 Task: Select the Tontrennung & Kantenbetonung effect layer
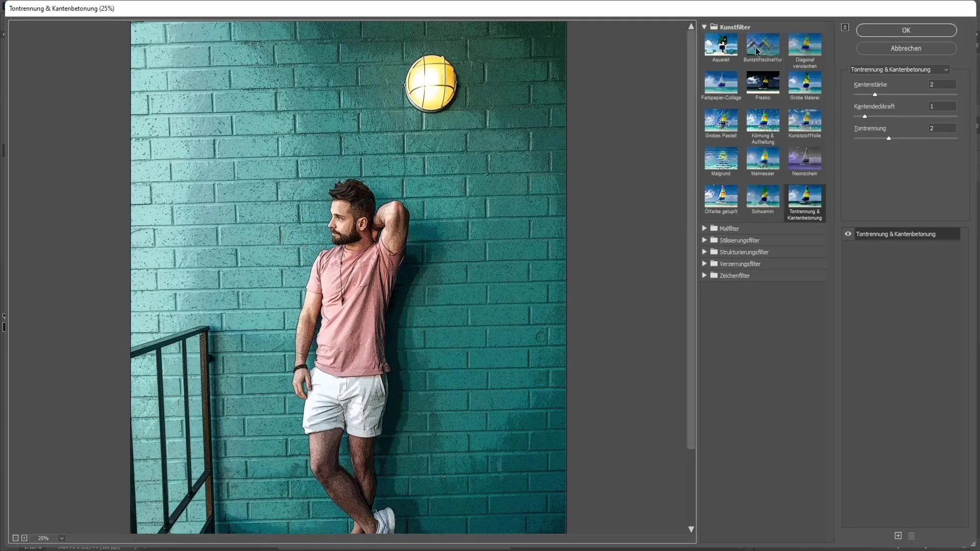pos(907,234)
